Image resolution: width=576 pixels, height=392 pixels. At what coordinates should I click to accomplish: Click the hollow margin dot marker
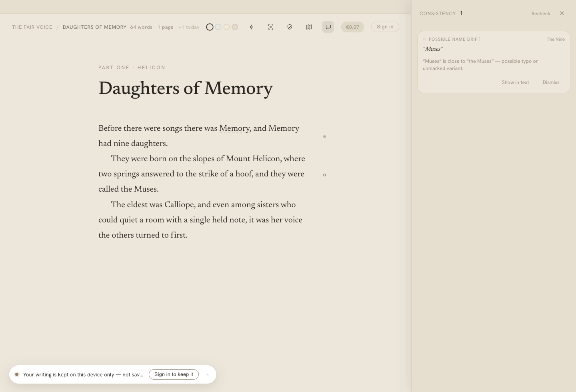click(324, 175)
